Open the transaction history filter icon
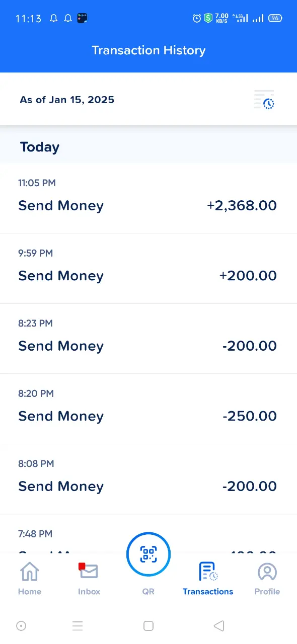Screen dimensions: 297x644 264,100
